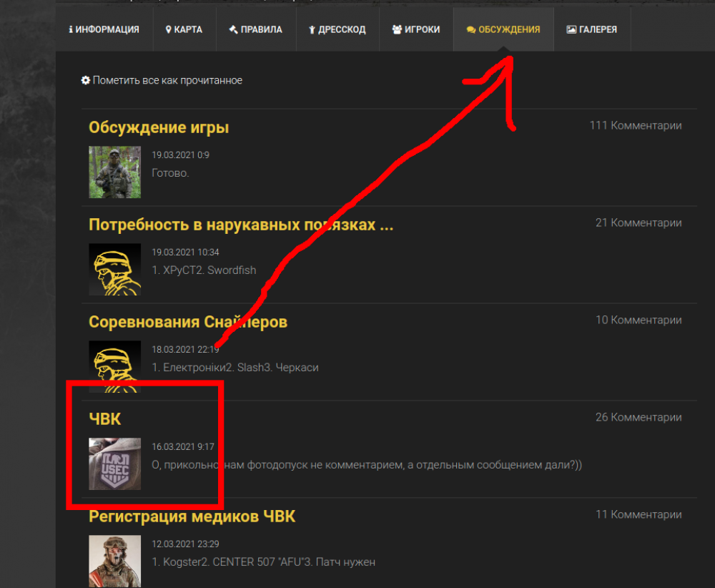
Task: Click the 111 Комментарии count
Action: pyautogui.click(x=635, y=126)
